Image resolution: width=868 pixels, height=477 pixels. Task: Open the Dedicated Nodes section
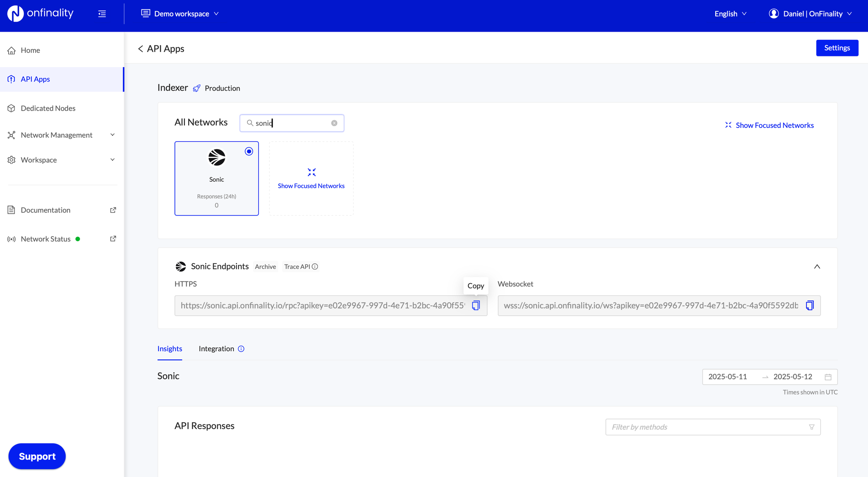48,108
